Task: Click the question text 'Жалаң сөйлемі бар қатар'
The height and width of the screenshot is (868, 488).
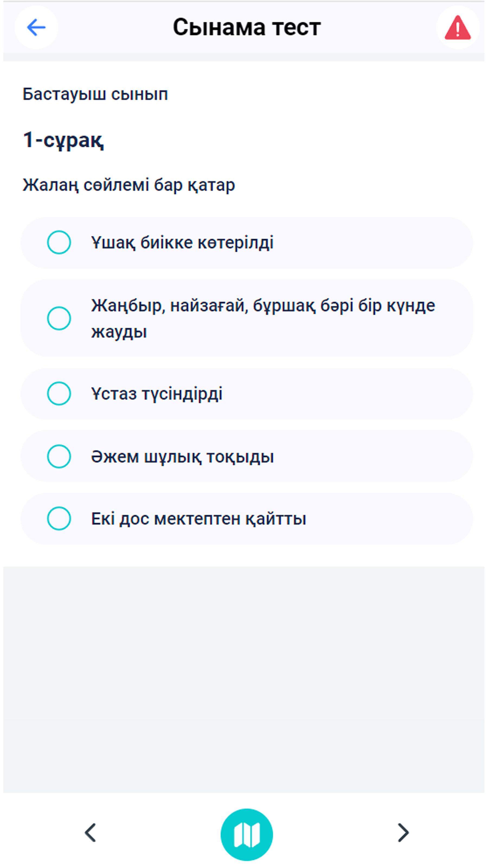Action: coord(129,184)
